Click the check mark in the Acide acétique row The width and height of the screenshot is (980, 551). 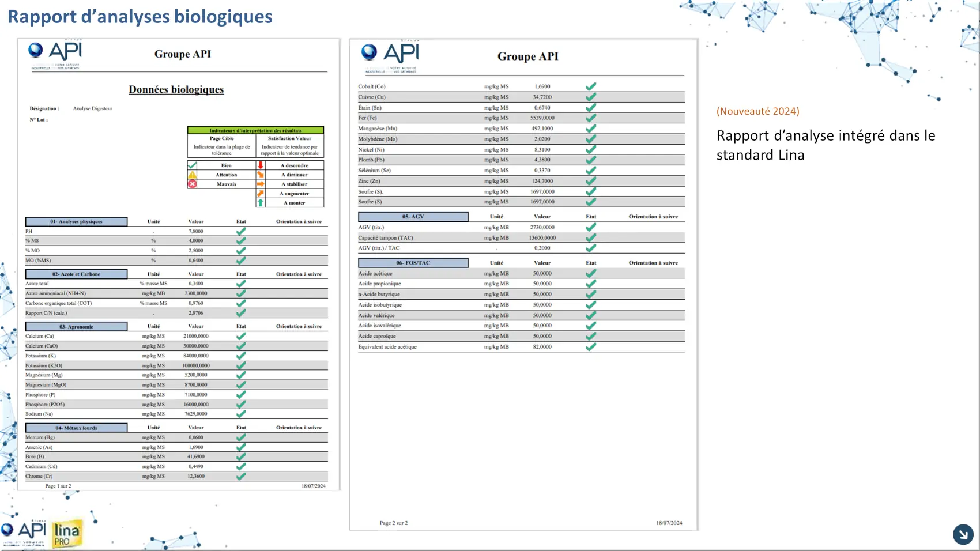pyautogui.click(x=591, y=273)
